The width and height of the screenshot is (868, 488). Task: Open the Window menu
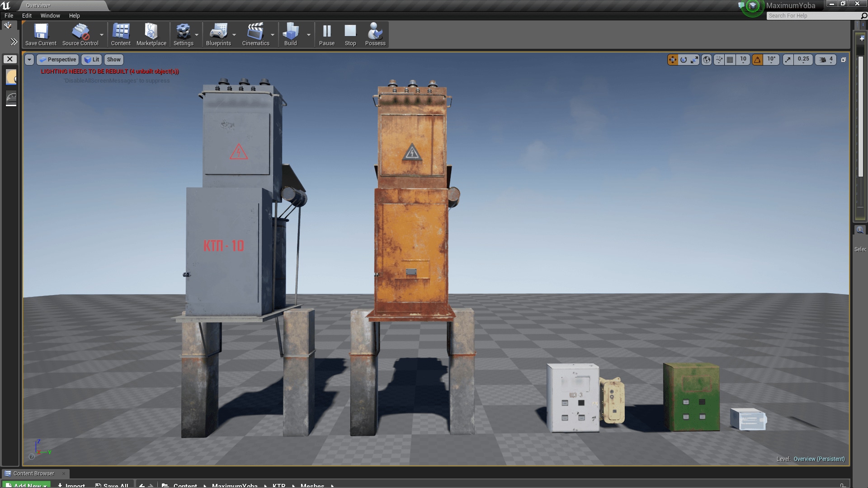pyautogui.click(x=50, y=15)
